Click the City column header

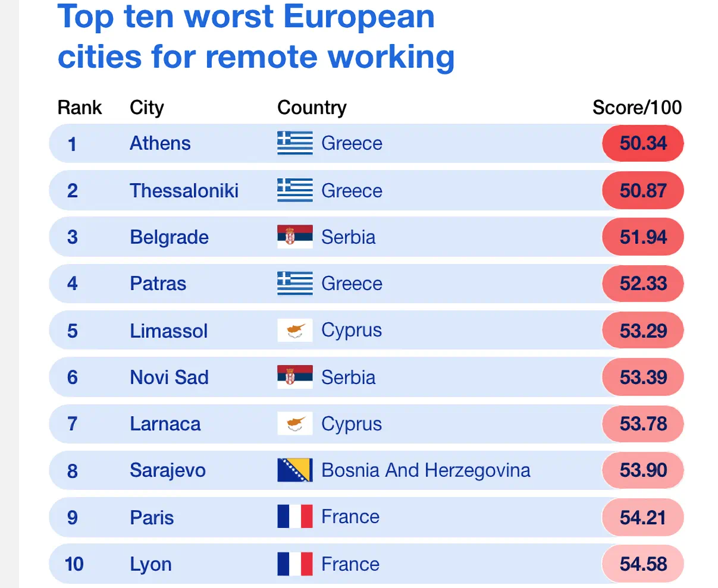pyautogui.click(x=147, y=108)
